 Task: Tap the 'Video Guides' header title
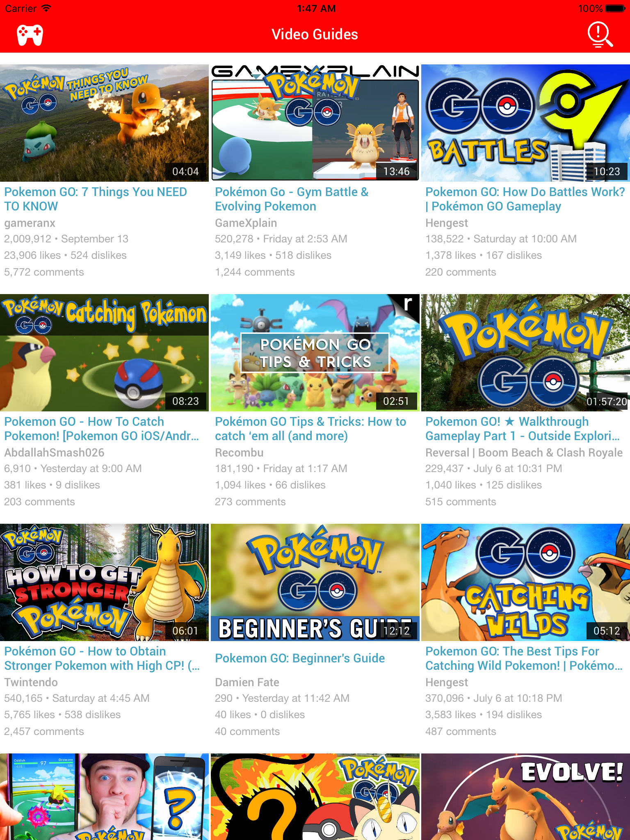tap(315, 34)
